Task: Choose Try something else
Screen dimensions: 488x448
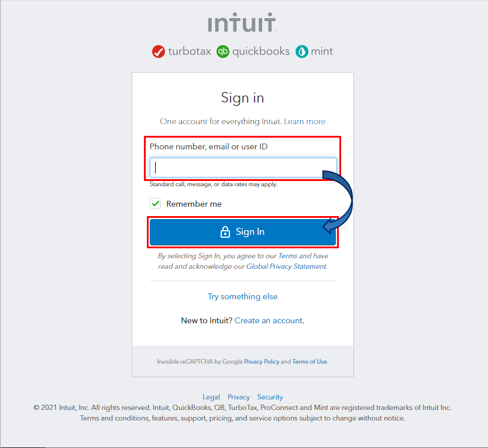Action: 243,296
